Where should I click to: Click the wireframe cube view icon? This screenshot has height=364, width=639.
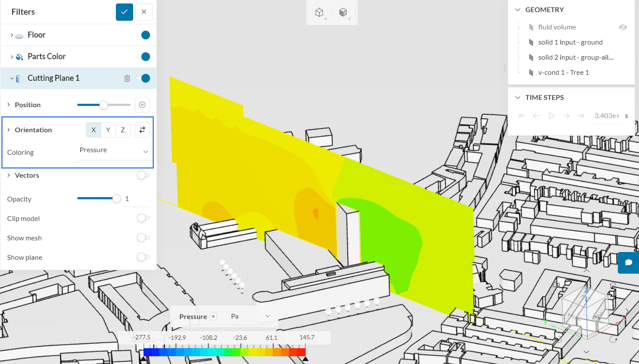(x=319, y=13)
